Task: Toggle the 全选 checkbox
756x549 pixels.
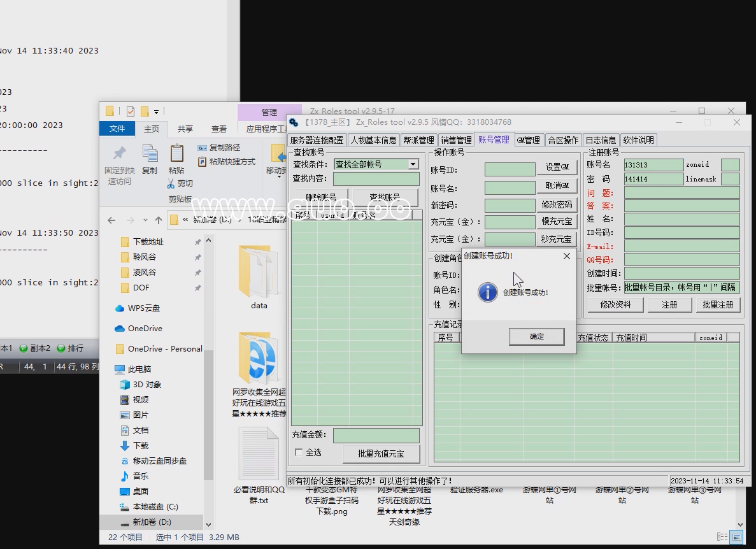Action: click(x=299, y=452)
